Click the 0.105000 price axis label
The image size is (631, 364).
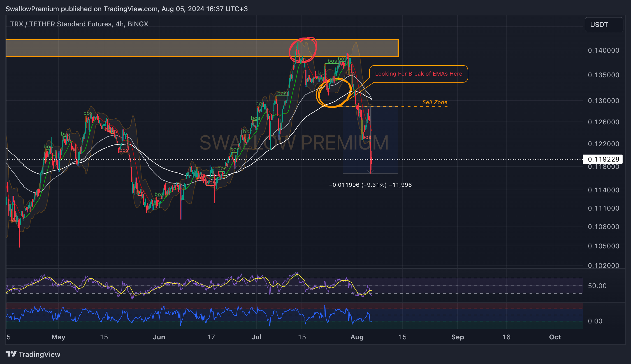click(x=604, y=246)
